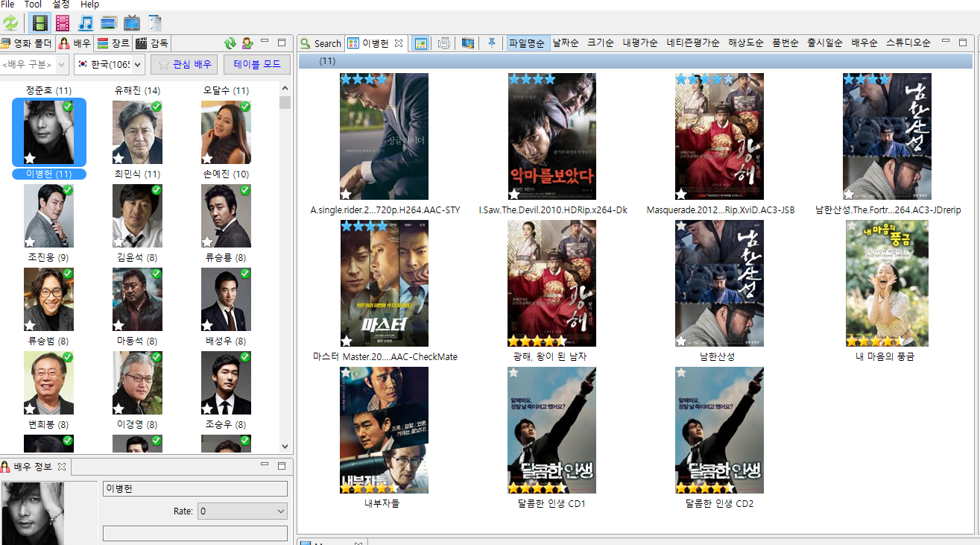Click the 관심 배우 button
This screenshot has width=980, height=545.
coord(184,65)
